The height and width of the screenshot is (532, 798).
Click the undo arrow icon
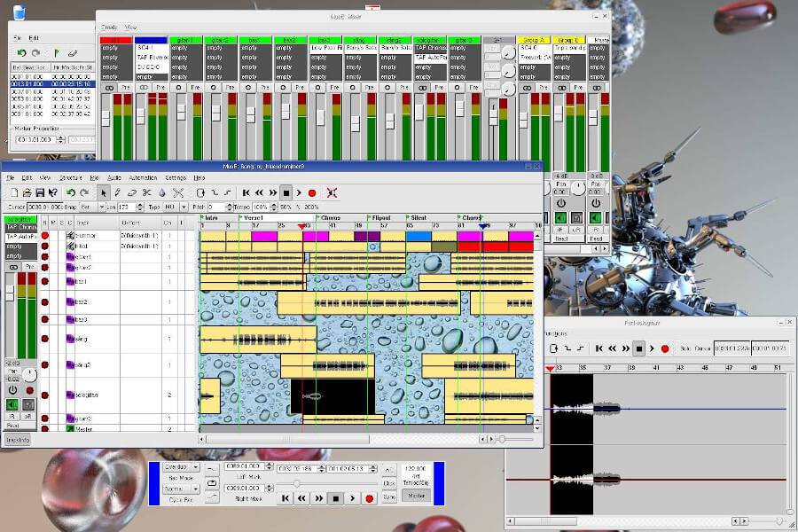pos(69,192)
